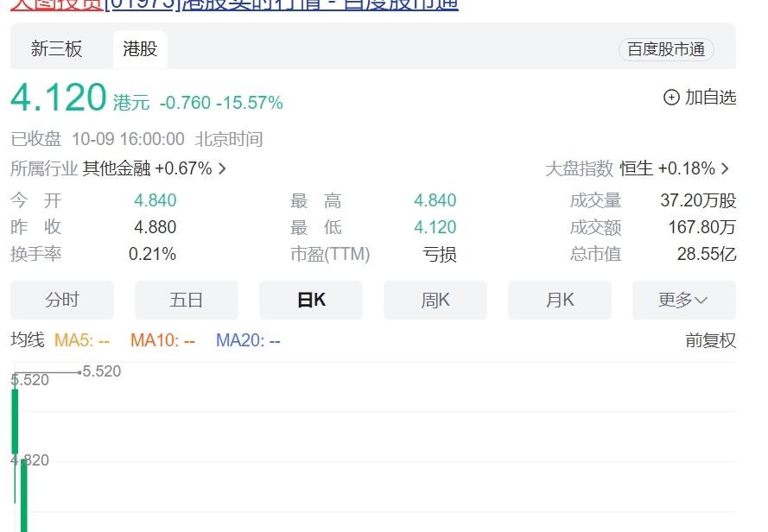Viewport: 768px width, 532px height.
Task: Open the 百度股市通 badge link
Action: [x=666, y=50]
